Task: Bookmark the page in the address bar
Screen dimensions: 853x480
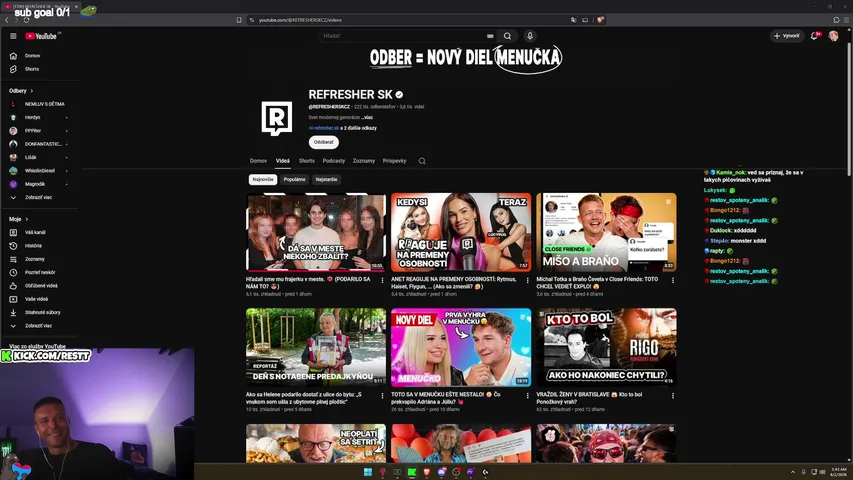Action: point(239,20)
